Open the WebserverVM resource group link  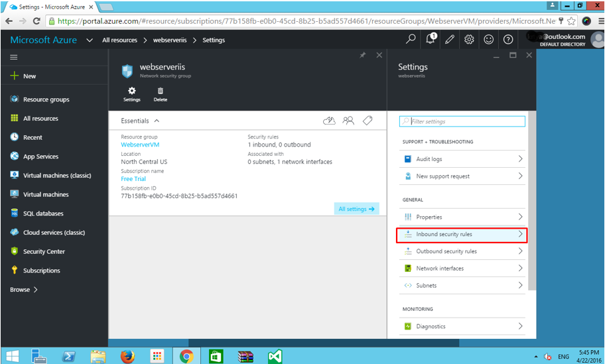coord(140,145)
